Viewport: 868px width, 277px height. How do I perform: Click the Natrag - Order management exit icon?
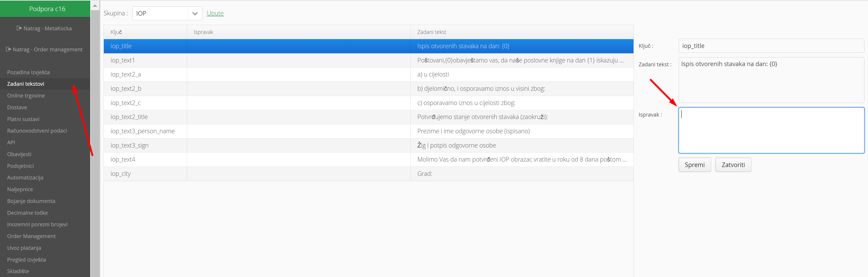8,49
